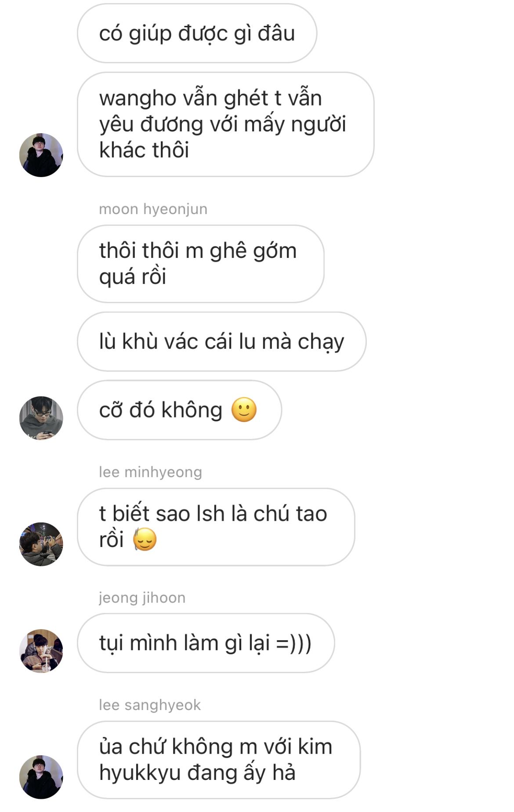Open jeong jihoon's profile avatar
The width and height of the screenshot is (514, 812).
point(41,651)
